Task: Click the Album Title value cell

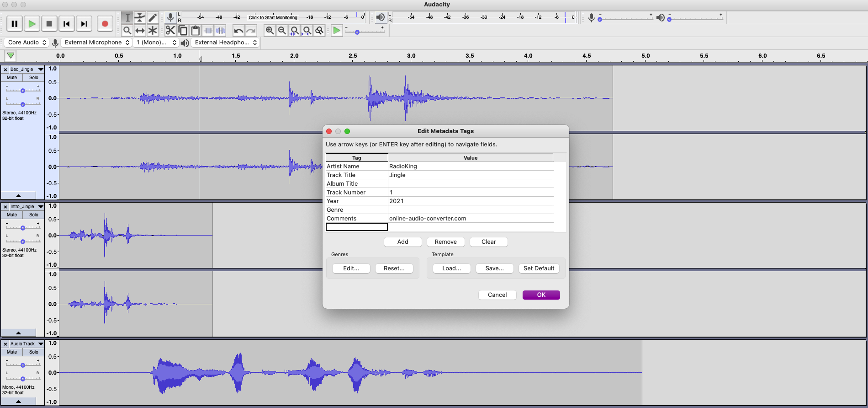Action: pos(470,184)
